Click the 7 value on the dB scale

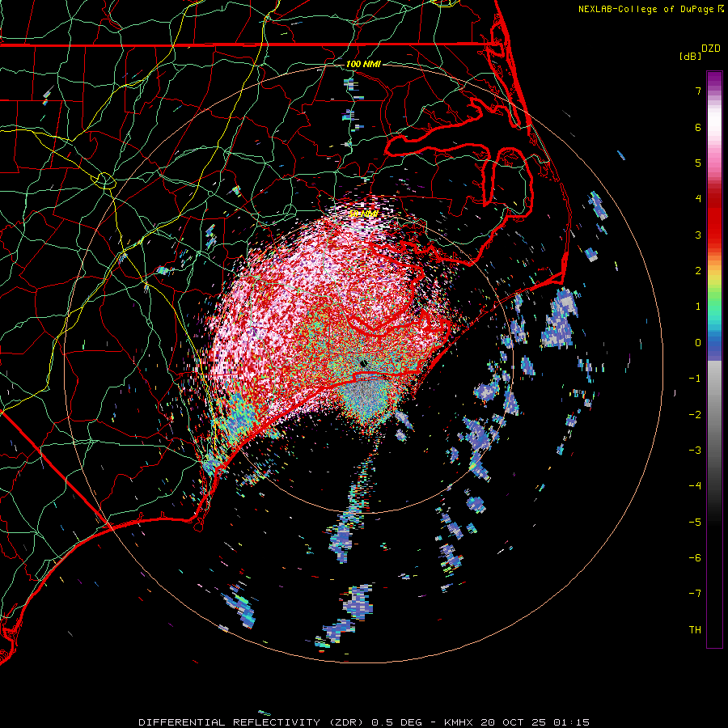coord(698,91)
